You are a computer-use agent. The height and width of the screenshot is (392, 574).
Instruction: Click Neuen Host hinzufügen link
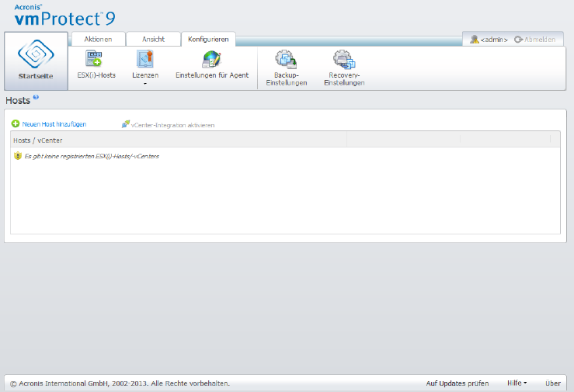point(54,124)
